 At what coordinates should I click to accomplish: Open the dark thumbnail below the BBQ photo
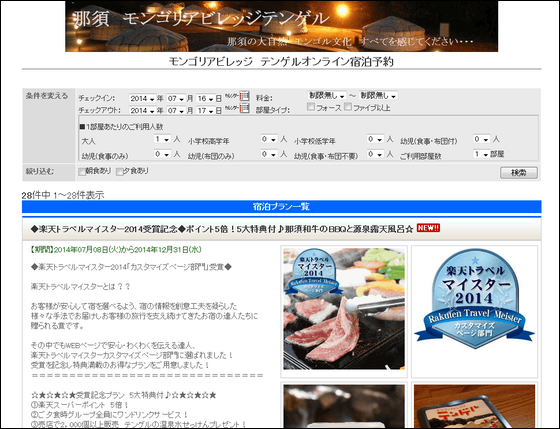[344, 406]
